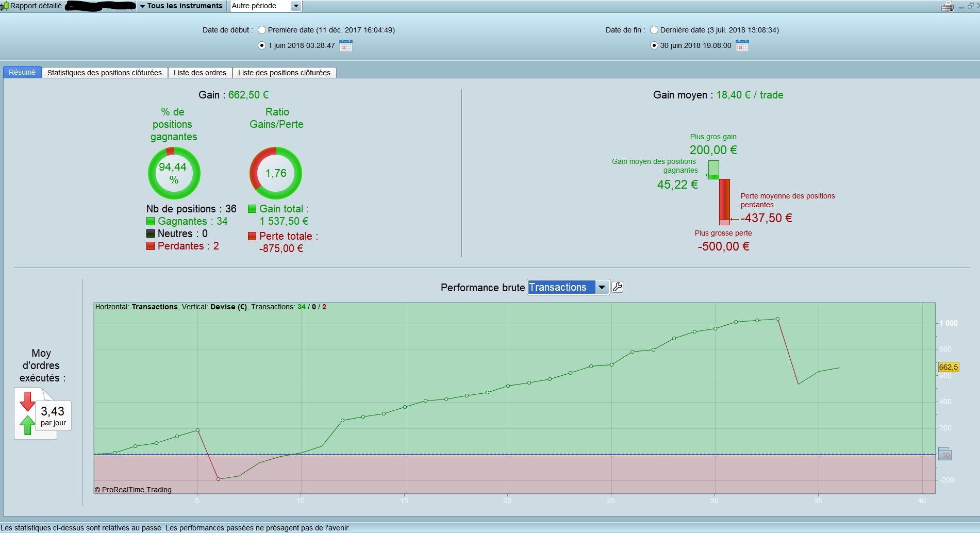Select the 1 juin 2018 start date option
Viewport: 980px width, 533px height.
tap(262, 45)
